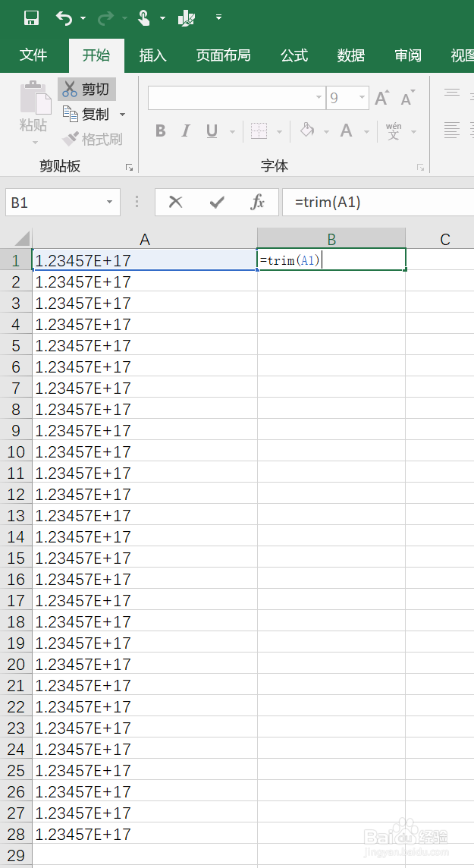
Task: Click the Save icon in quick access toolbar
Action: tap(32, 17)
